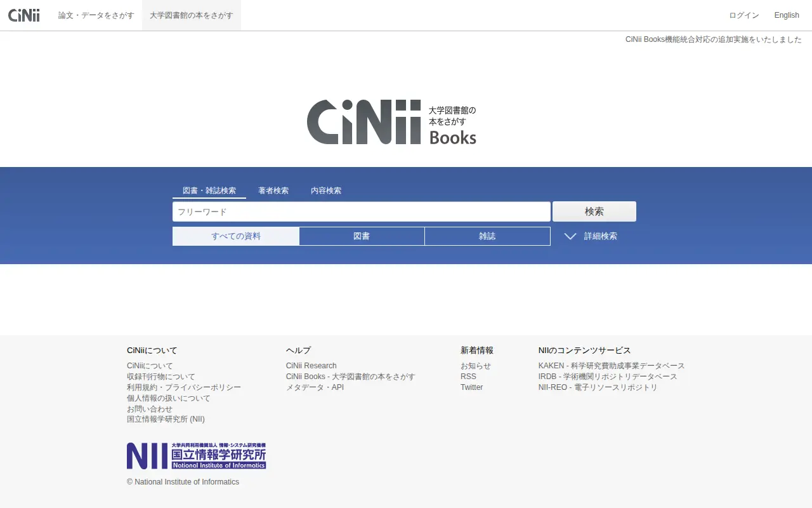Open the CiNii Research help link
Screen dimensions: 812x508
point(311,366)
